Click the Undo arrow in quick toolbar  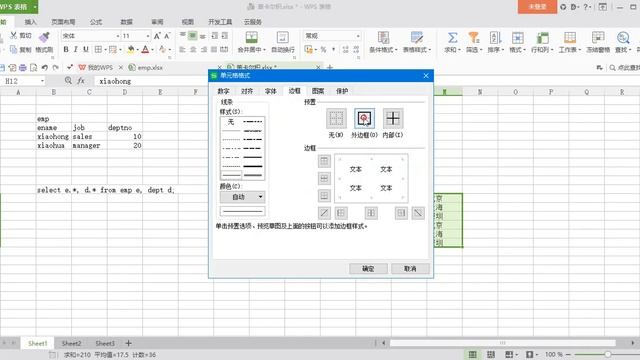click(44, 67)
